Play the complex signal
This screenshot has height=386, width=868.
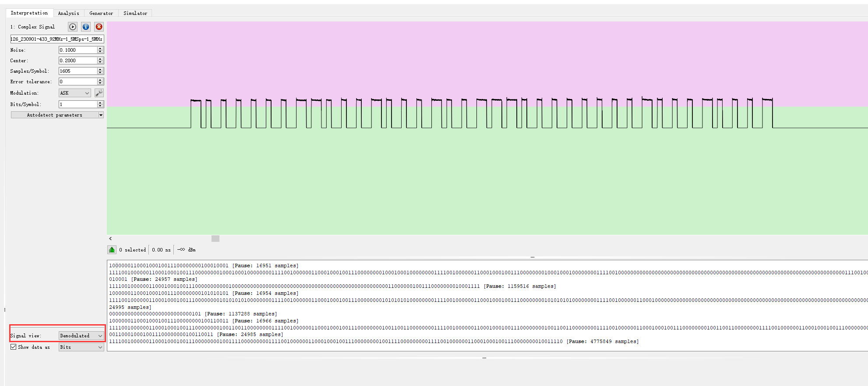coord(73,27)
